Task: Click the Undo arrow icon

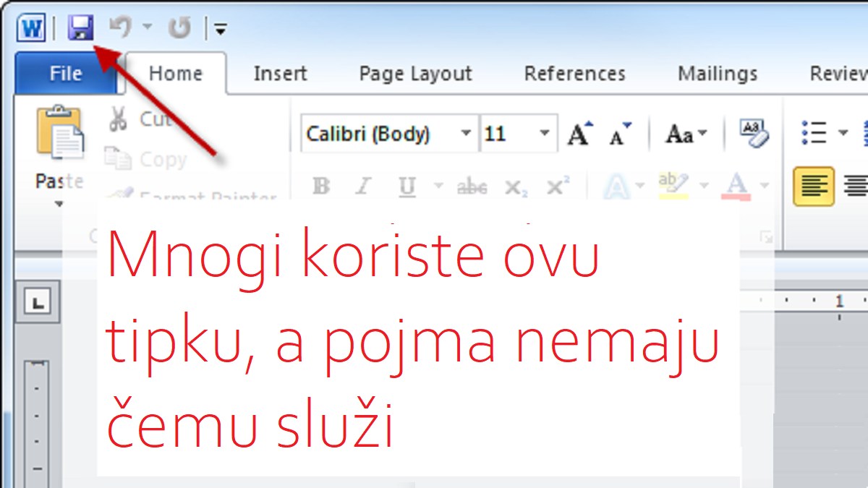Action: pyautogui.click(x=121, y=27)
